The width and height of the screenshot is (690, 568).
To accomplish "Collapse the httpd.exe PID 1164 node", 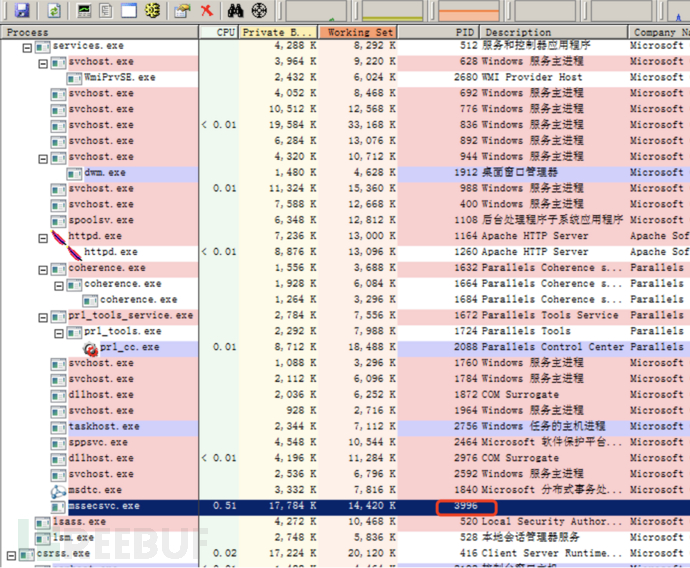I will pyautogui.click(x=43, y=238).
